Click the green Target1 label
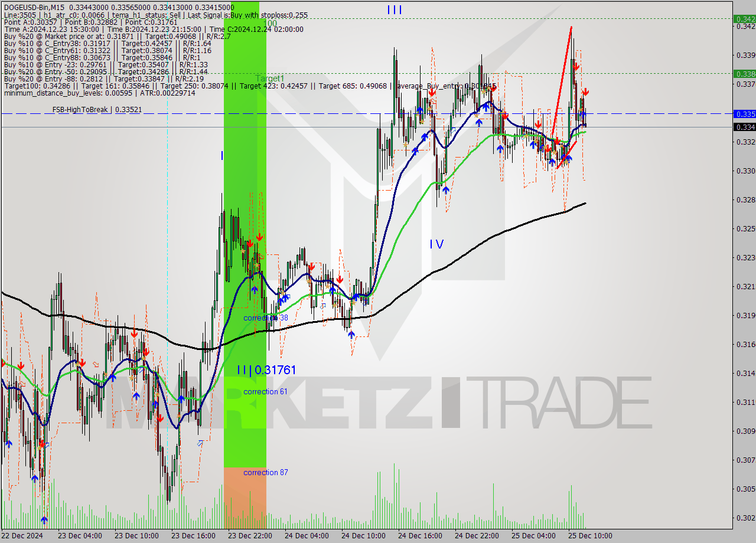Screen dimensions: 756x543 pyautogui.click(x=269, y=78)
